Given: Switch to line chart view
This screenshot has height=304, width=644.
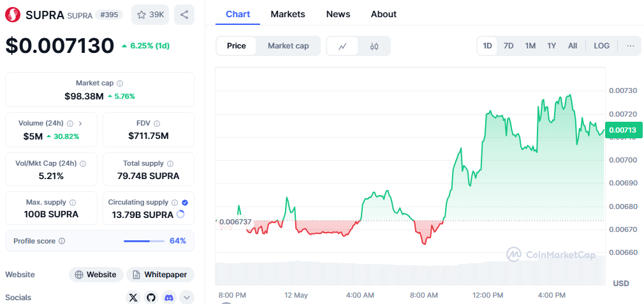Looking at the screenshot, I should (x=342, y=46).
